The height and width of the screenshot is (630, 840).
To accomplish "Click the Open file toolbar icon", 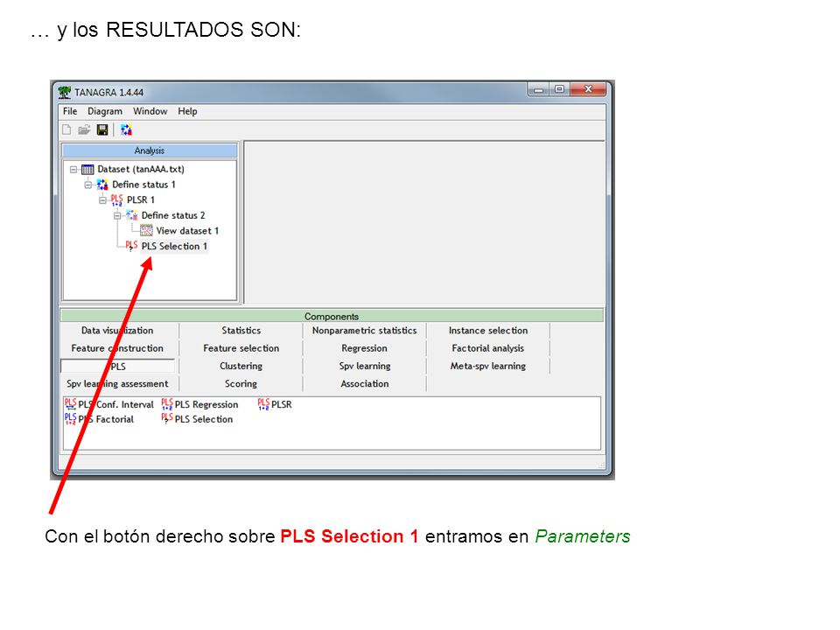I will point(84,129).
